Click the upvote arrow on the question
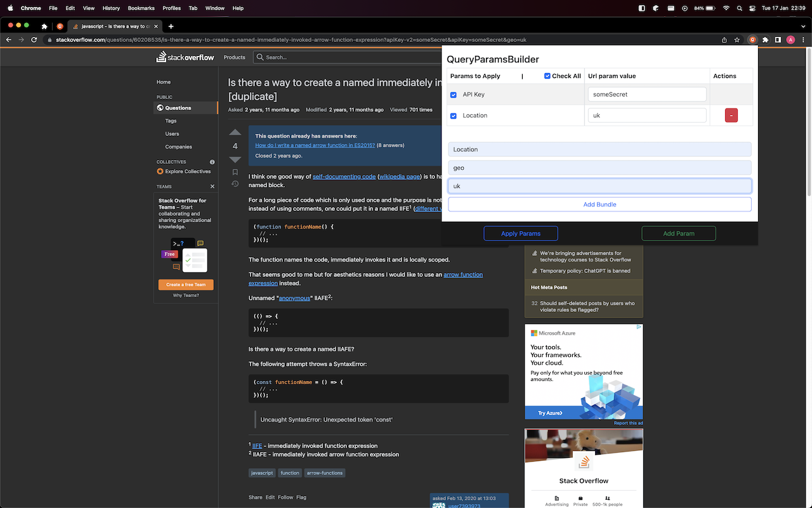This screenshot has width=812, height=508. 235,132
